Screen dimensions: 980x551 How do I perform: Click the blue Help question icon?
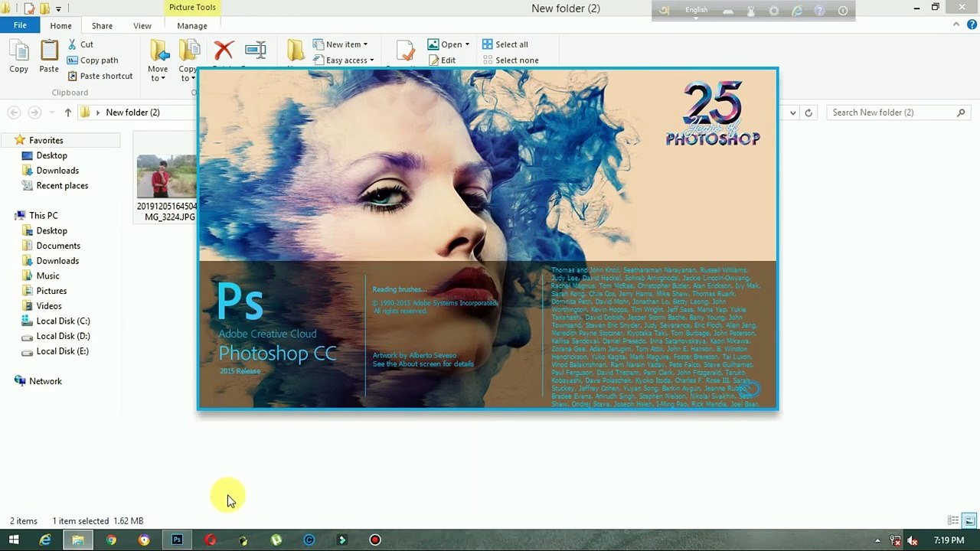click(x=970, y=25)
